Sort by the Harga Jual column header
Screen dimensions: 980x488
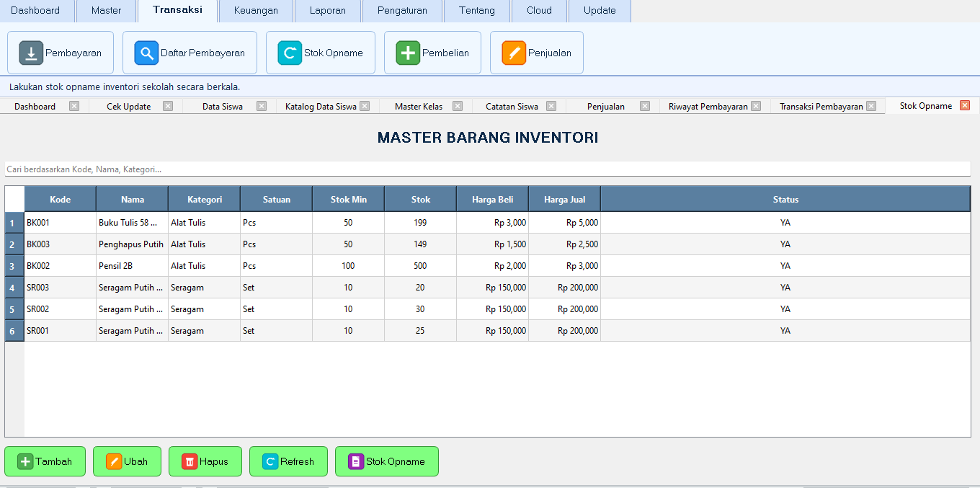pyautogui.click(x=564, y=200)
